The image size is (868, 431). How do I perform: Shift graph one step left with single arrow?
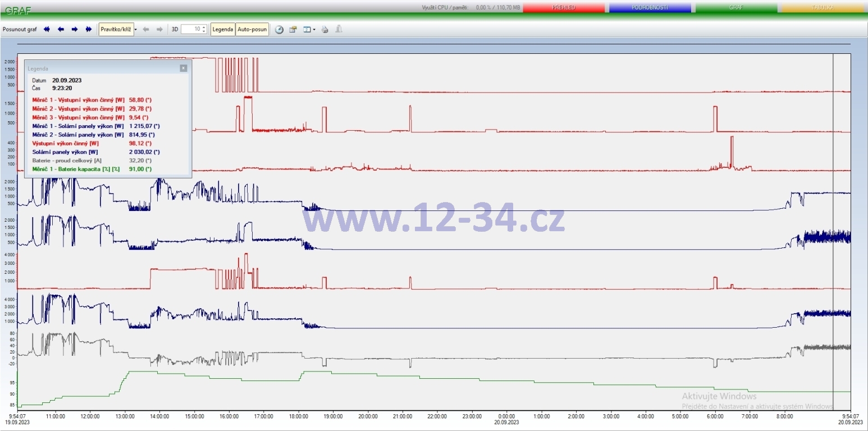coord(61,29)
